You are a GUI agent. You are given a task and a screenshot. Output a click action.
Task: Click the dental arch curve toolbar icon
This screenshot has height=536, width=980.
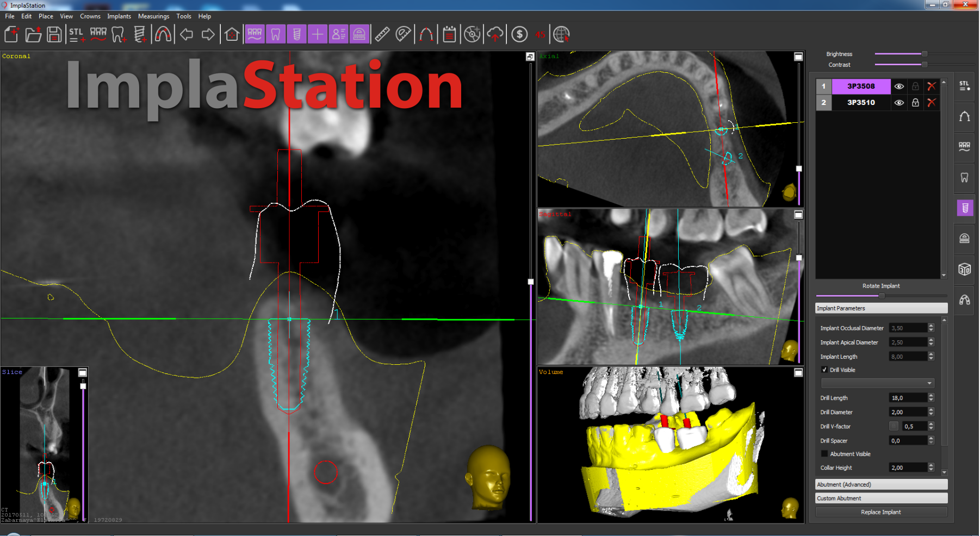(x=163, y=35)
